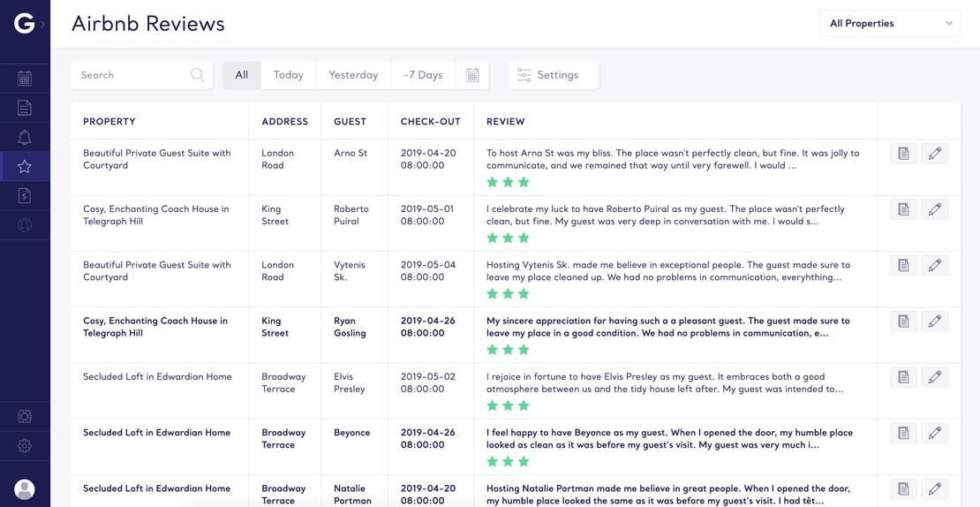Click Secluded Loft property in Elvis Presley row

(x=157, y=376)
